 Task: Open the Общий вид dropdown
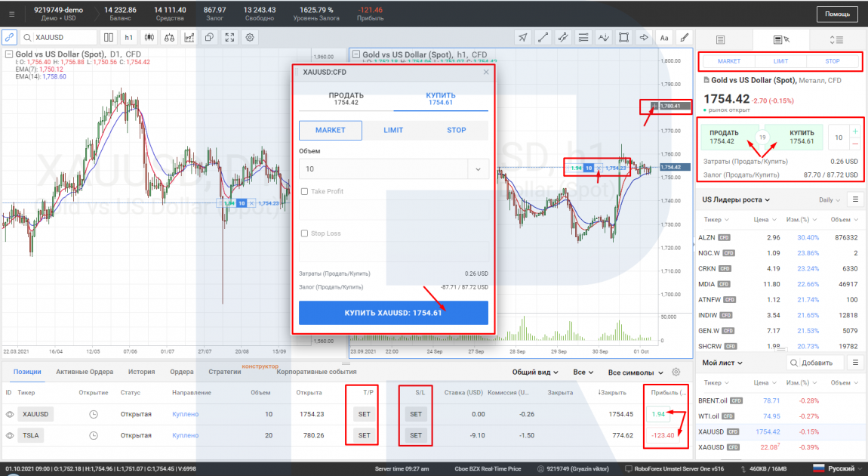(534, 372)
